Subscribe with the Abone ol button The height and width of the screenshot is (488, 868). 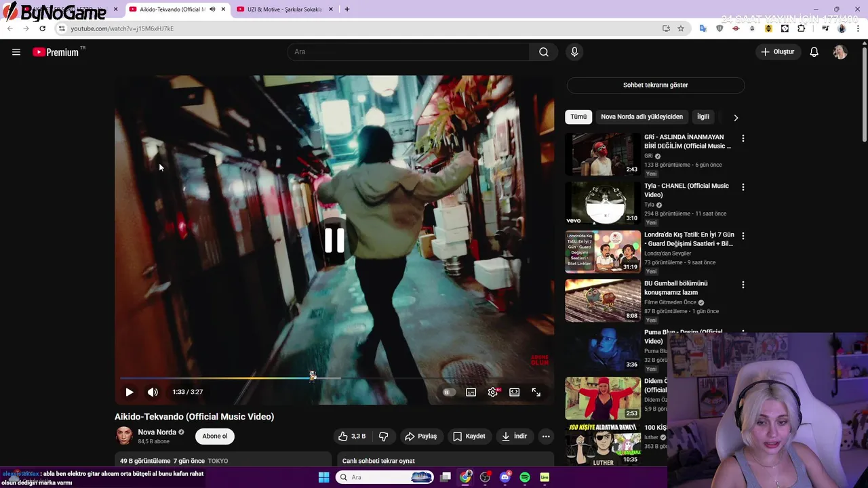click(214, 436)
